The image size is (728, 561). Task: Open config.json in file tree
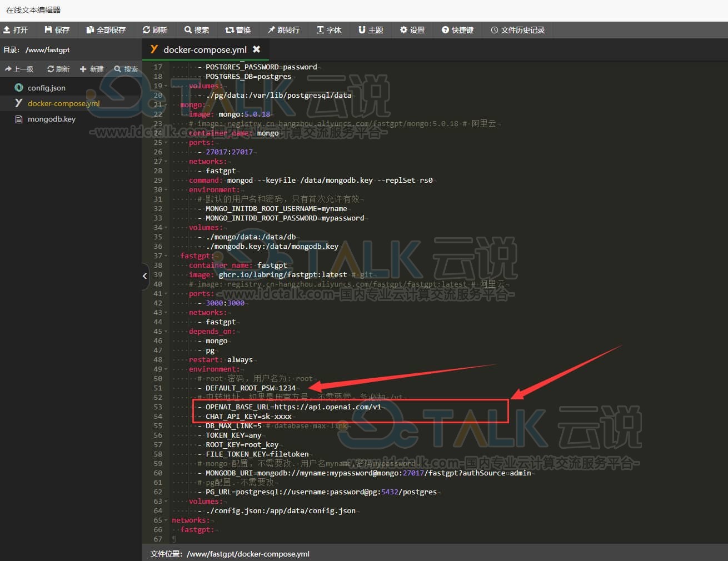pyautogui.click(x=47, y=88)
